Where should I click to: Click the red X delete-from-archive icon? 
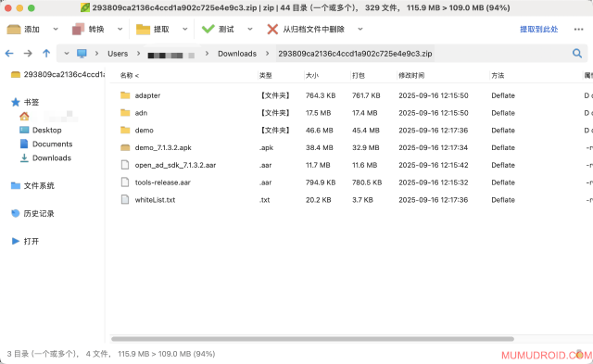pyautogui.click(x=272, y=29)
